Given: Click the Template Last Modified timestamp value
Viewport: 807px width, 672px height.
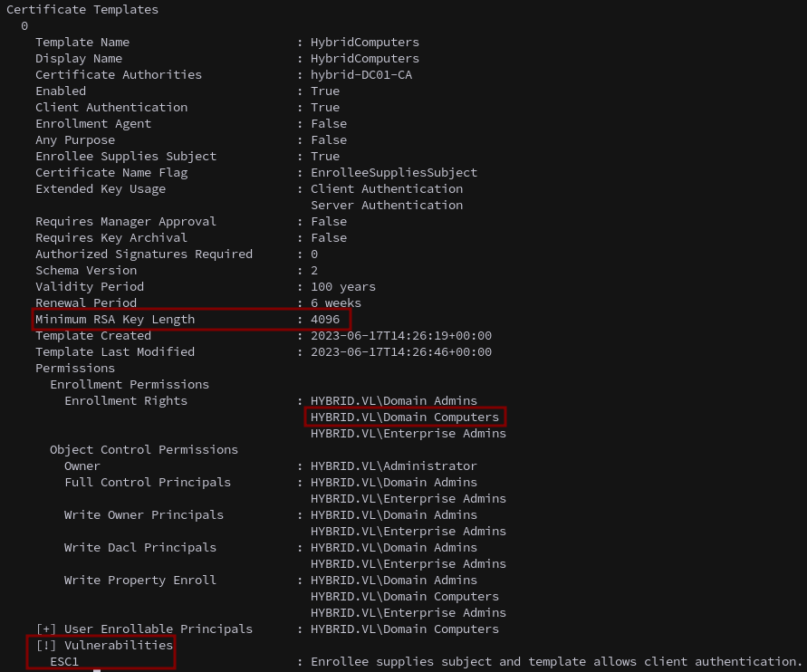Looking at the screenshot, I should click(x=400, y=352).
